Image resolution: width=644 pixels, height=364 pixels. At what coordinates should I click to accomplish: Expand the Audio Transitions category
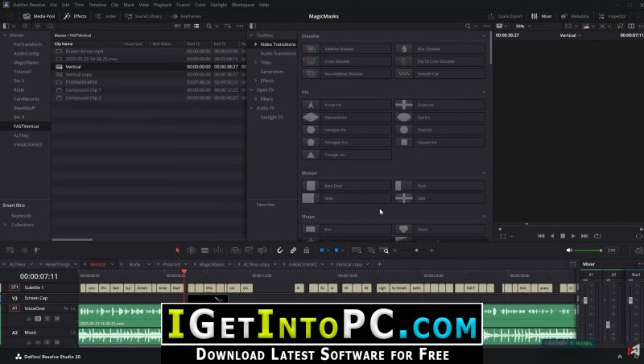[278, 53]
